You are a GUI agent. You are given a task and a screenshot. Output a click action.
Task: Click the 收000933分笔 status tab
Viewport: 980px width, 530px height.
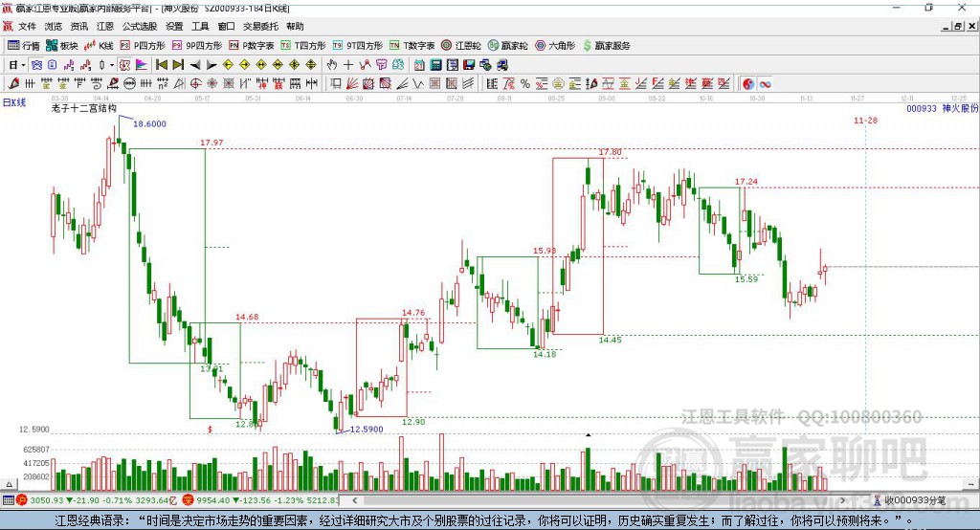(x=910, y=500)
